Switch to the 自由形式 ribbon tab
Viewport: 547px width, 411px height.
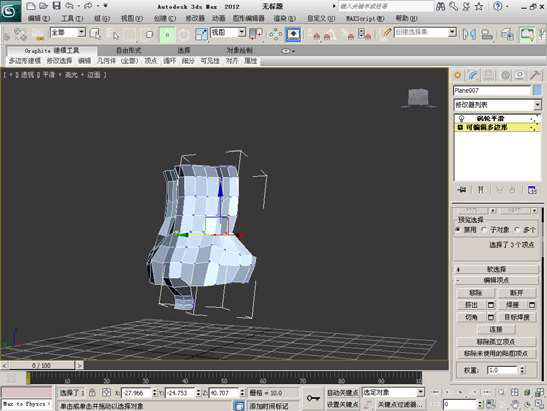click(x=128, y=51)
